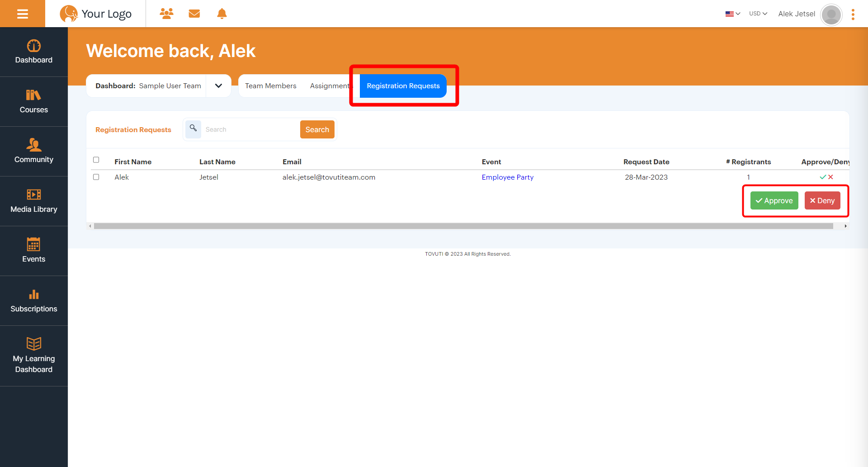Click the Jetsel last name cell

point(209,177)
